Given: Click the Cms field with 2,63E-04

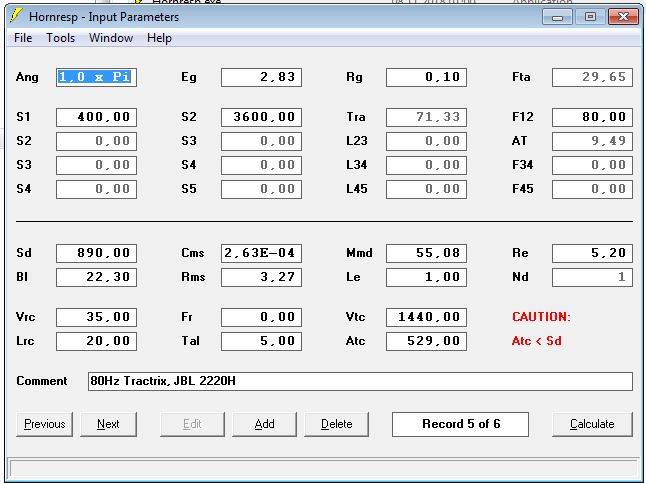Looking at the screenshot, I should (261, 253).
